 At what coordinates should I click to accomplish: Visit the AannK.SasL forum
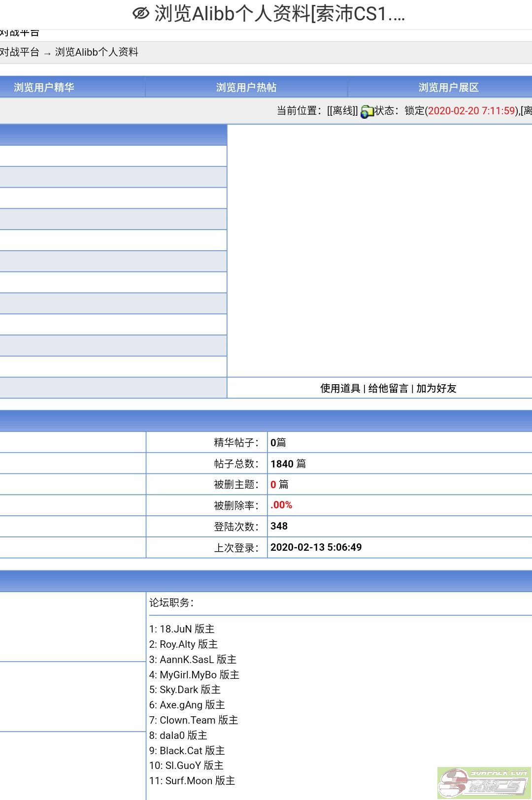187,660
